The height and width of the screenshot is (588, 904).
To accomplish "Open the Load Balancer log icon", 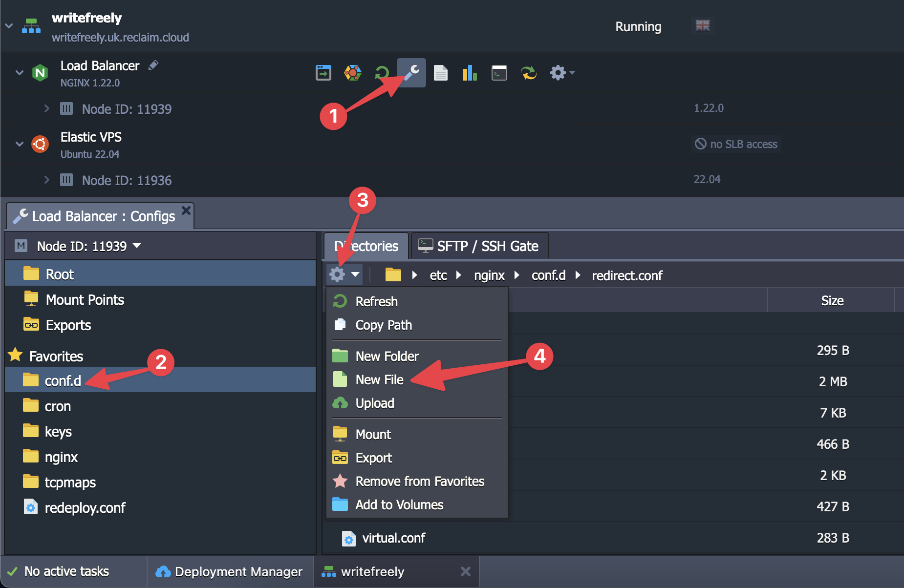I will pyautogui.click(x=441, y=73).
